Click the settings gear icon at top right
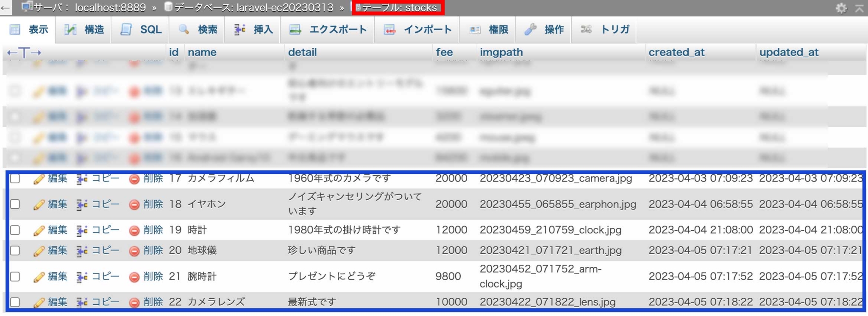This screenshot has width=868, height=316. [x=841, y=8]
